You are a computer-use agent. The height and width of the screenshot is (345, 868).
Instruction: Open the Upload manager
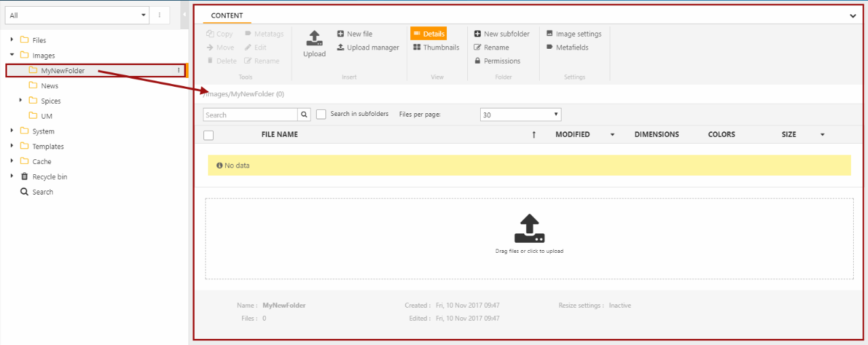point(368,47)
